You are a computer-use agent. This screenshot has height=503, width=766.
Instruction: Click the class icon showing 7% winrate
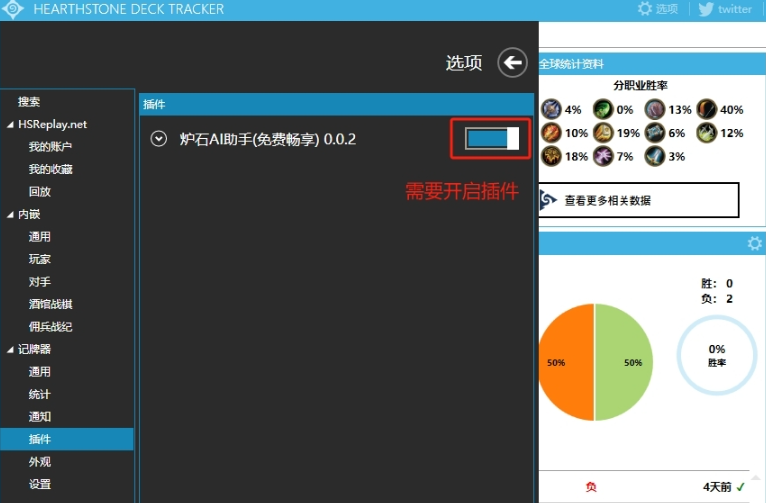pyautogui.click(x=603, y=156)
